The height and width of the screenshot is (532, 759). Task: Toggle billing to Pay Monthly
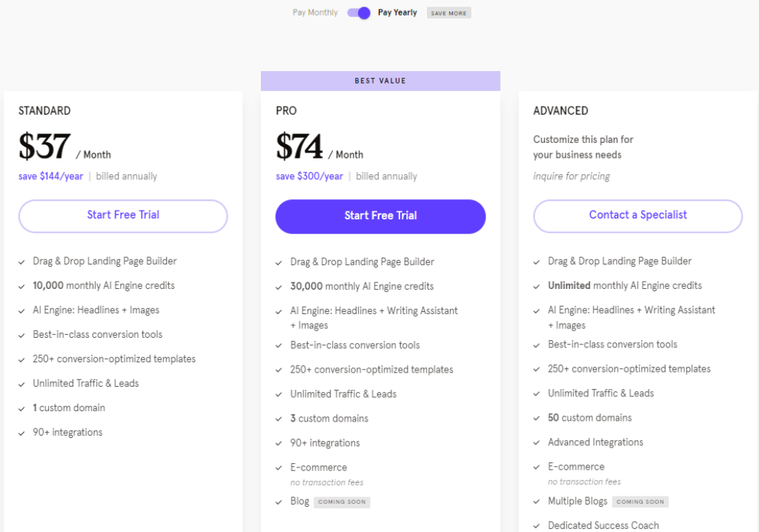click(x=314, y=13)
